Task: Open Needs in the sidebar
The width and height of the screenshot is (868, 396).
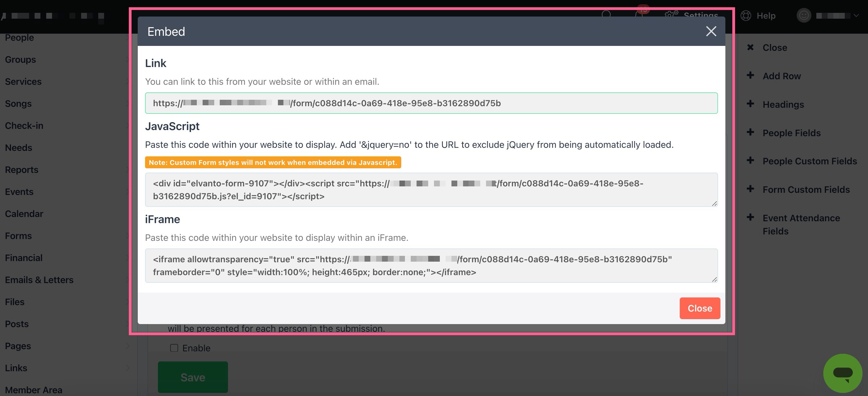Action: coord(19,148)
